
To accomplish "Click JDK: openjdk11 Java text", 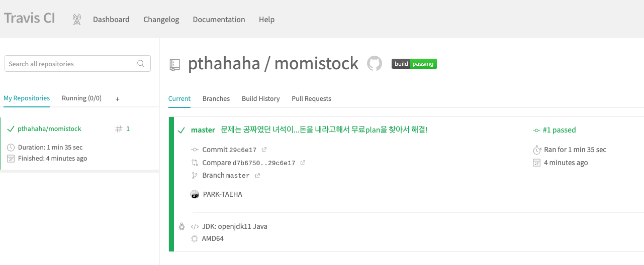I will click(x=235, y=226).
